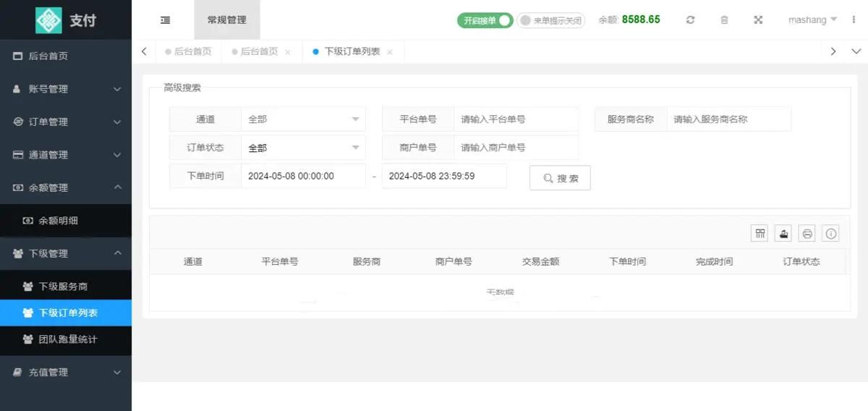The image size is (868, 411).
Task: Click the refresh icon in top bar
Action: [690, 20]
